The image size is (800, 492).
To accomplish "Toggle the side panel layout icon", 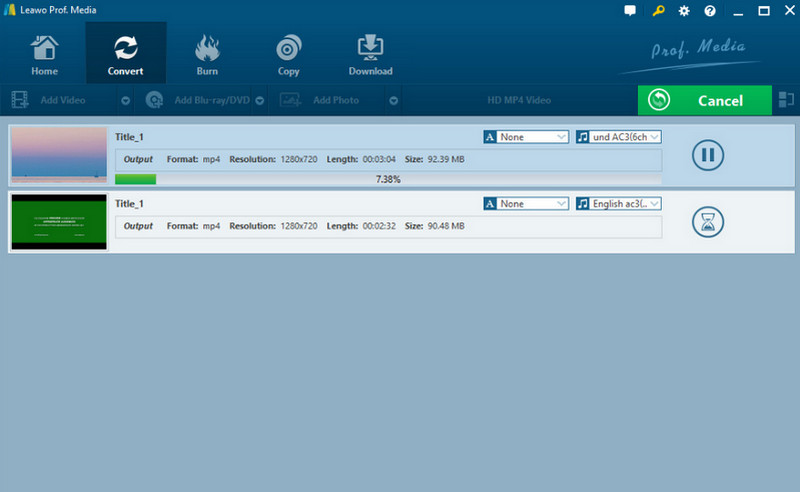I will 786,100.
